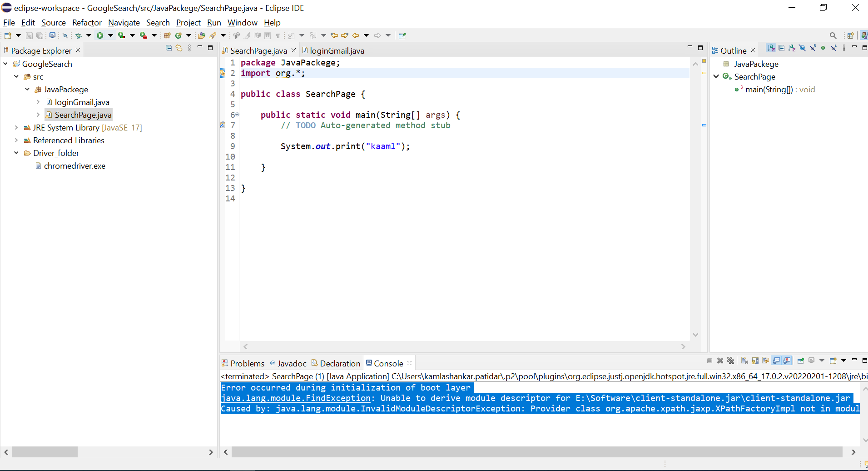Close the SearchPage.java editor tab

click(x=294, y=50)
